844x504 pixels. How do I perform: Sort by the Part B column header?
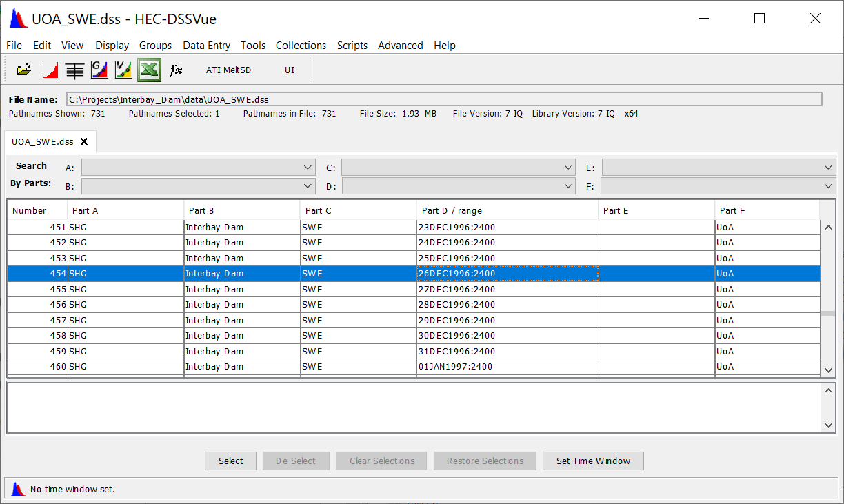242,210
